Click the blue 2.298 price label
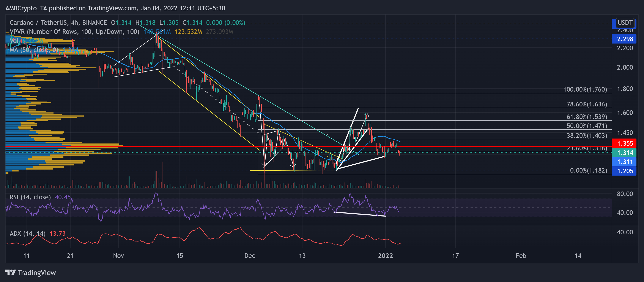The image size is (644, 282). click(x=624, y=39)
